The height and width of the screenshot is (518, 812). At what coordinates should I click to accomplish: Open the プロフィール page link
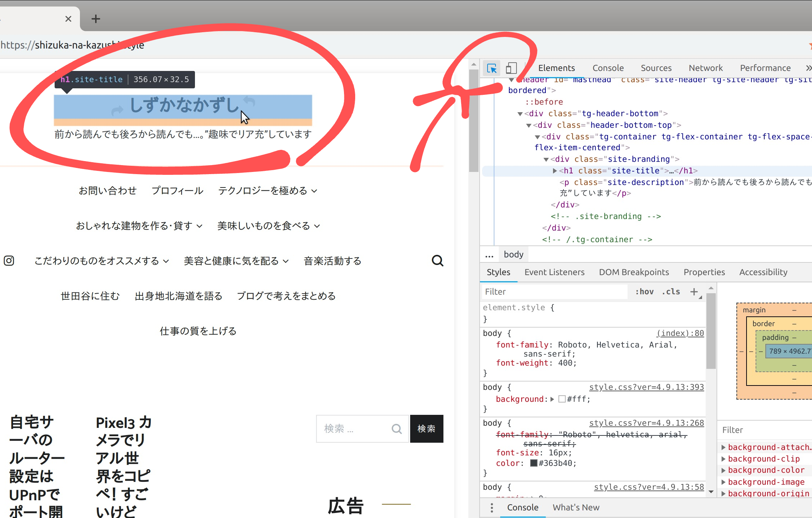coord(177,191)
